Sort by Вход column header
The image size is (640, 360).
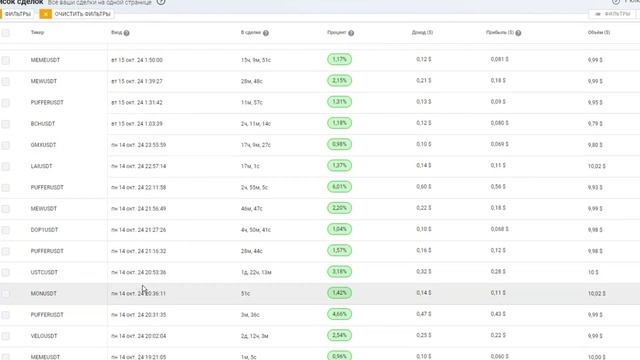(x=116, y=32)
